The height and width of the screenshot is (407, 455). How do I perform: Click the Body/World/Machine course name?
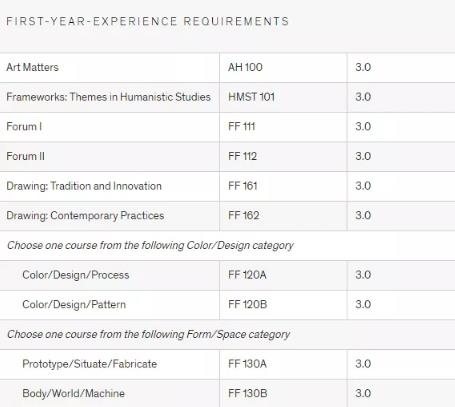pos(73,394)
